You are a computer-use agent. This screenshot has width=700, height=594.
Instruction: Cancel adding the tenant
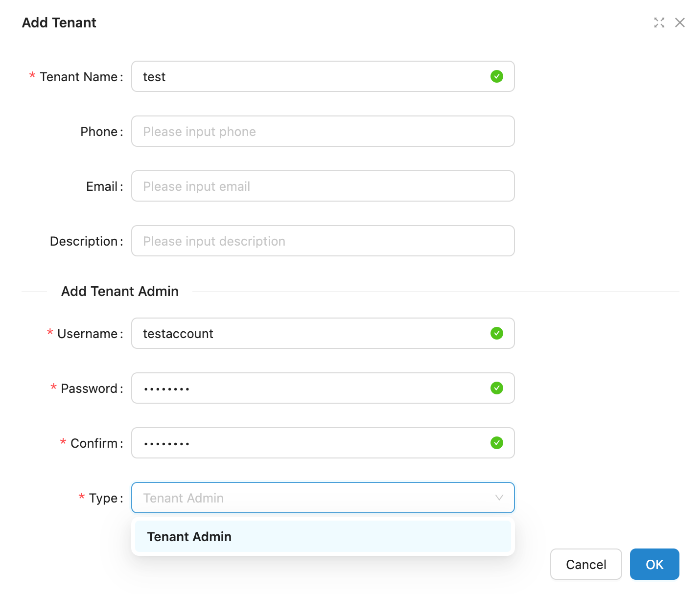586,564
